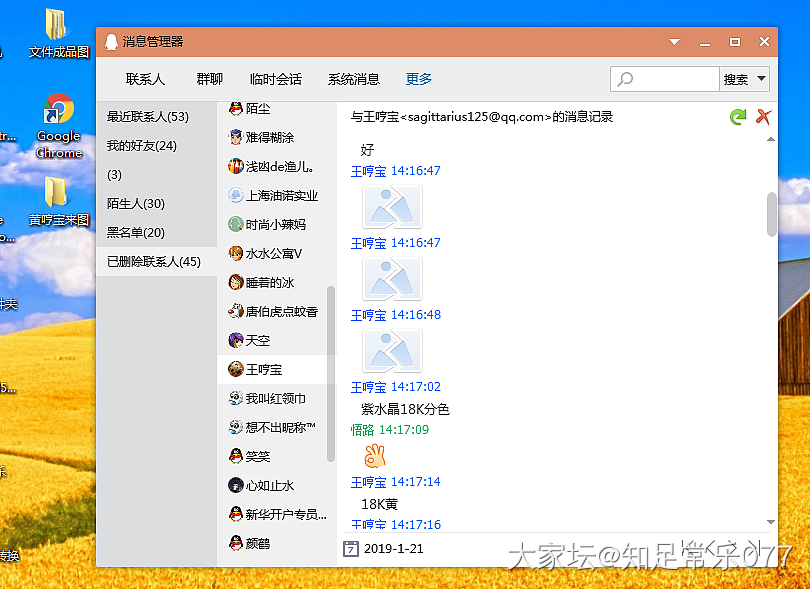The image size is (810, 589).
Task: Click sender name 悟路 in chat record
Action: [361, 430]
